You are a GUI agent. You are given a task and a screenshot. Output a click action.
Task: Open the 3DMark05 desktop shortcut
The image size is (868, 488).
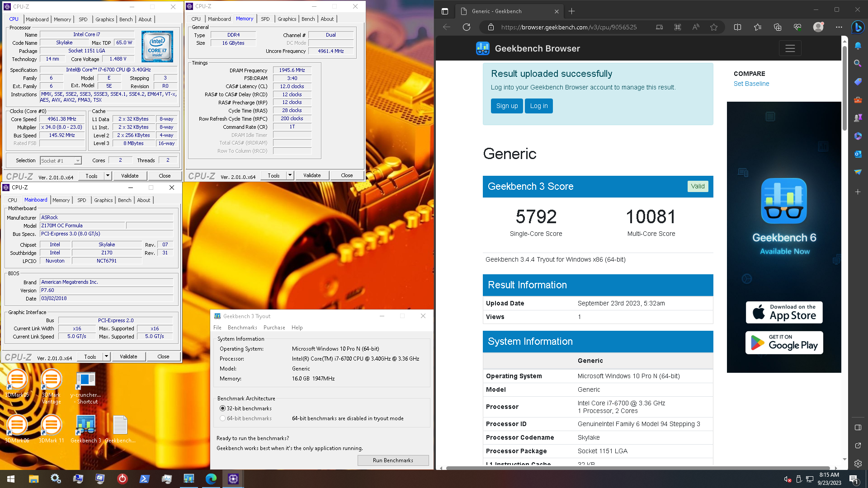pos(17,383)
